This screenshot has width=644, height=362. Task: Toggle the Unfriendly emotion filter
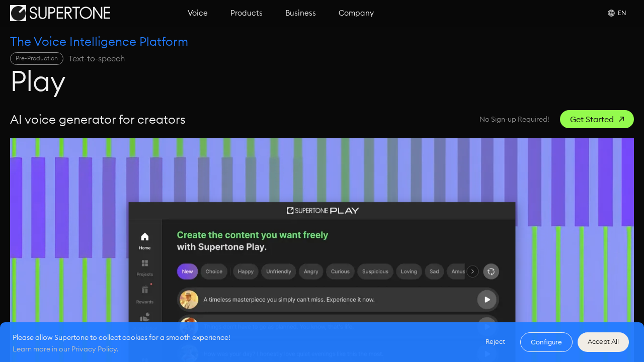pos(278,271)
